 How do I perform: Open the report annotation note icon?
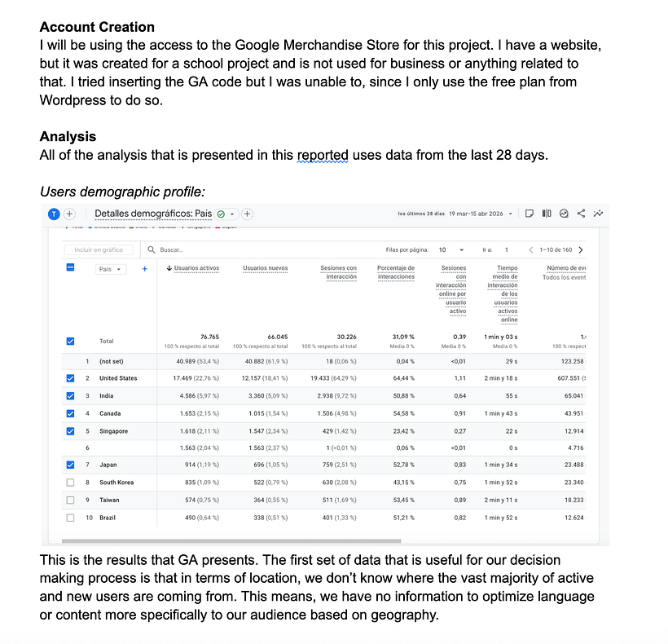point(530,214)
